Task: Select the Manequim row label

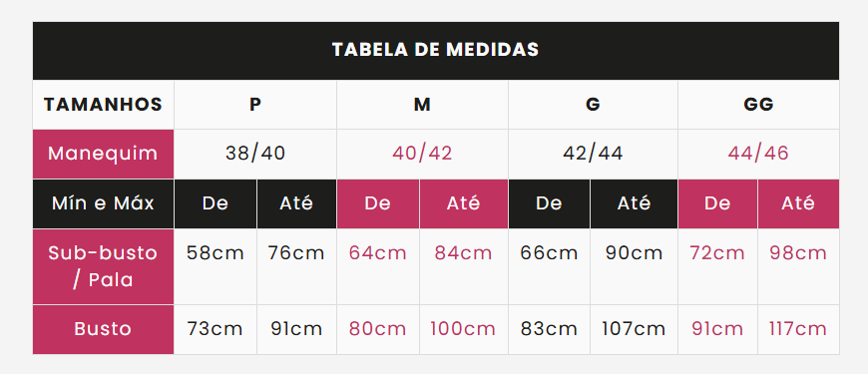Action: point(103,154)
